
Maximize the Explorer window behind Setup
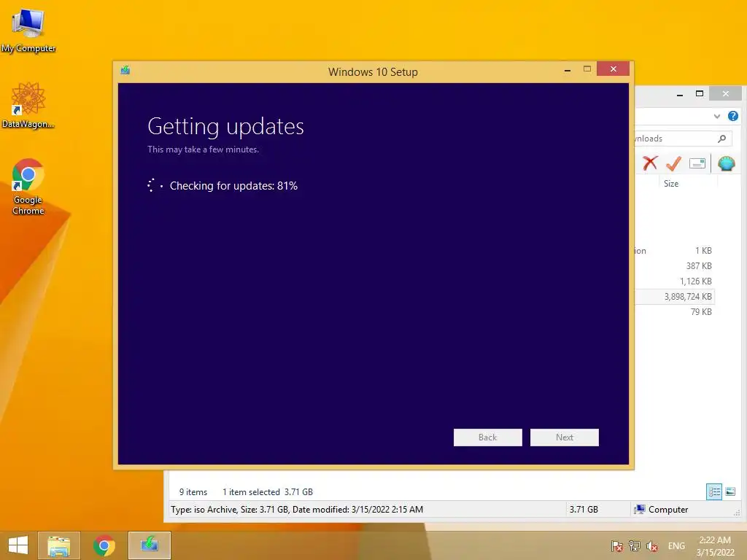click(x=700, y=94)
